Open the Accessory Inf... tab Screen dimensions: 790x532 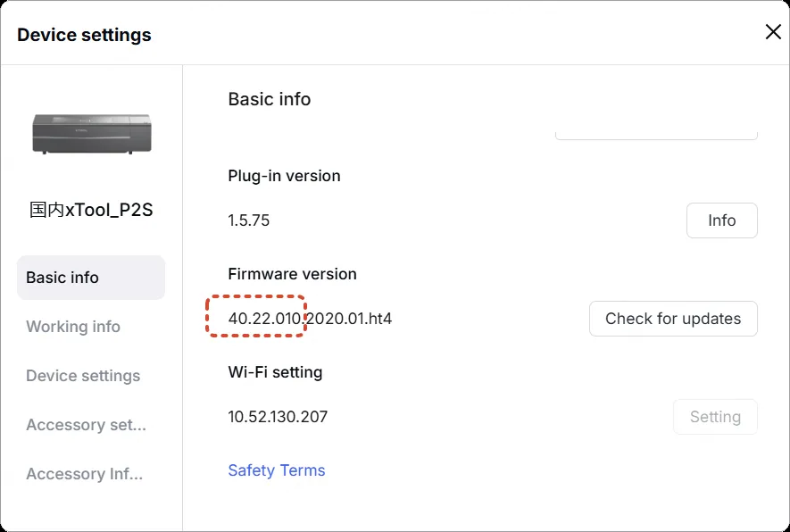click(x=85, y=474)
